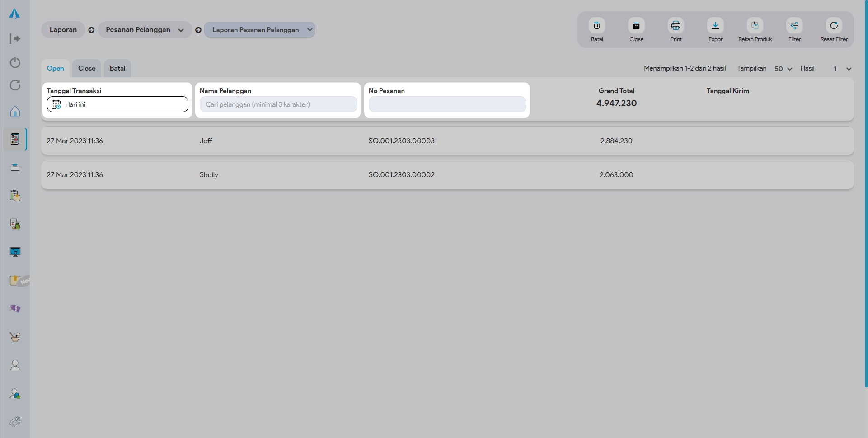Click the Laporan breadcrumb button
868x438 pixels.
pos(63,30)
